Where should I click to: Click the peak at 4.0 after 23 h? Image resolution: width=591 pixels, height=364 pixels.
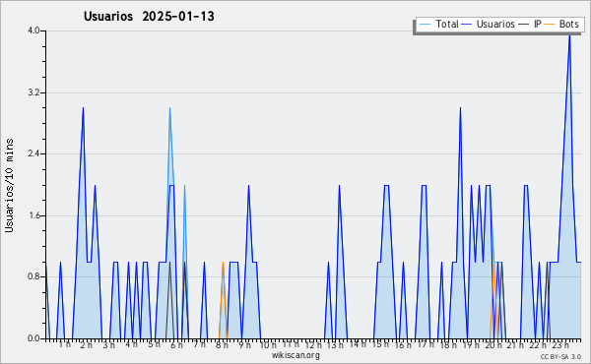[x=569, y=35]
